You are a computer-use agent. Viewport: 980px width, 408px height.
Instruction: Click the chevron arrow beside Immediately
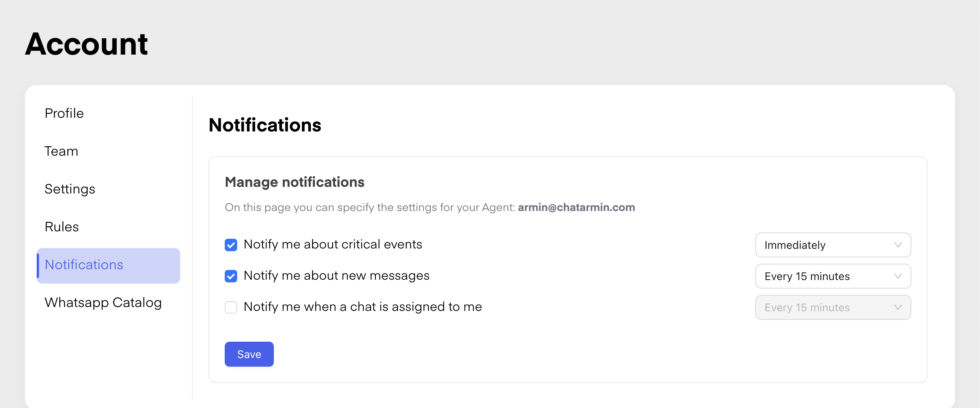pyautogui.click(x=898, y=245)
